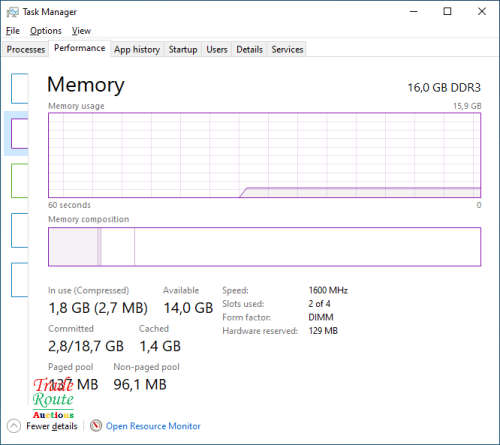Open the Users tab
This screenshot has height=445, width=500.
point(217,49)
